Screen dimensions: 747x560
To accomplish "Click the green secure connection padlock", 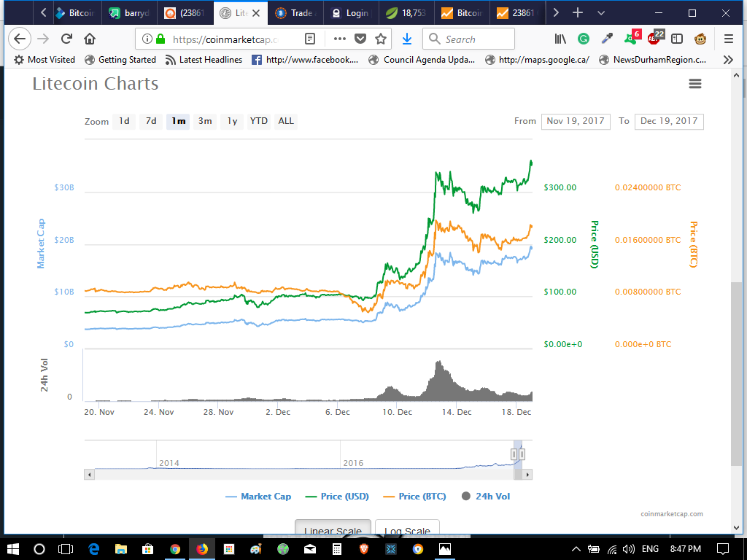I will tap(160, 39).
